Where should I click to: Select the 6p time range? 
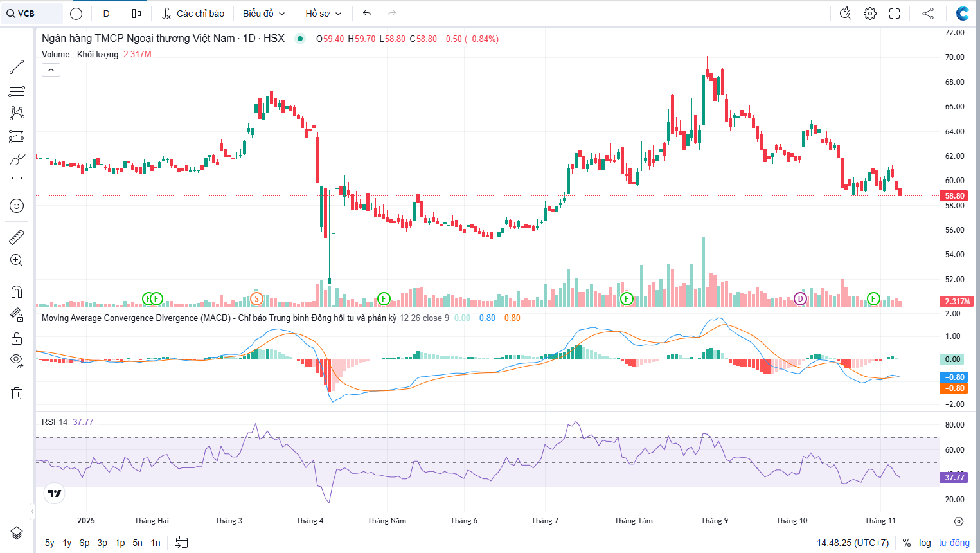pyautogui.click(x=84, y=543)
